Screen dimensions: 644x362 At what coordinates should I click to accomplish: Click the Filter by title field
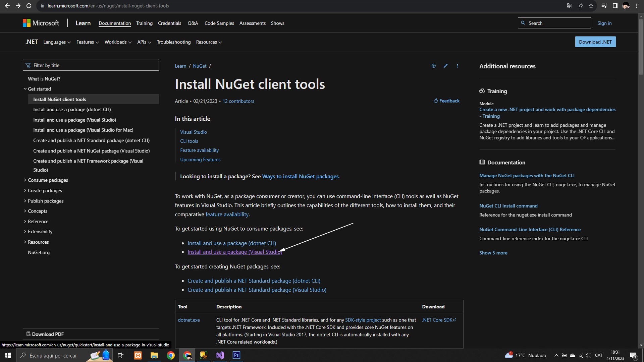91,65
